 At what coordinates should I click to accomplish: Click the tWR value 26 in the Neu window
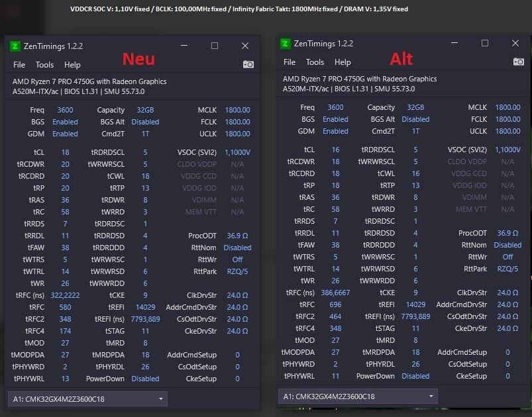tap(65, 283)
